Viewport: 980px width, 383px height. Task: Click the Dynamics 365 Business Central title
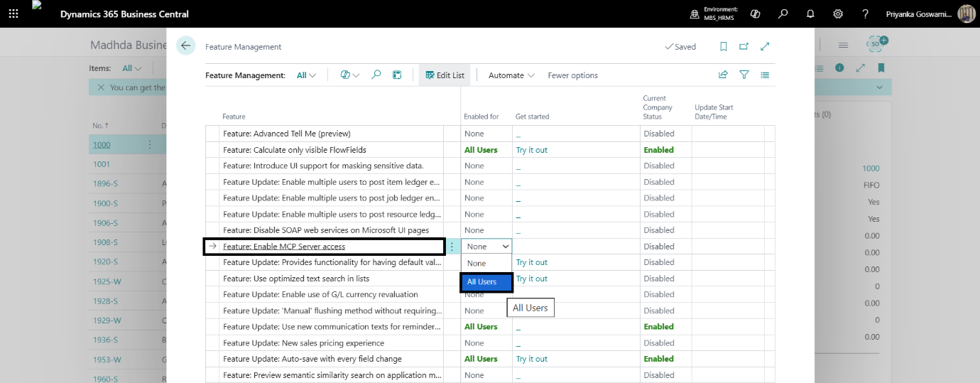(124, 14)
